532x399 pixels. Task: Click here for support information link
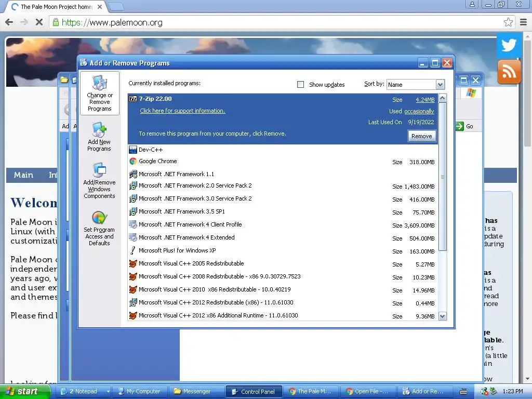182,111
